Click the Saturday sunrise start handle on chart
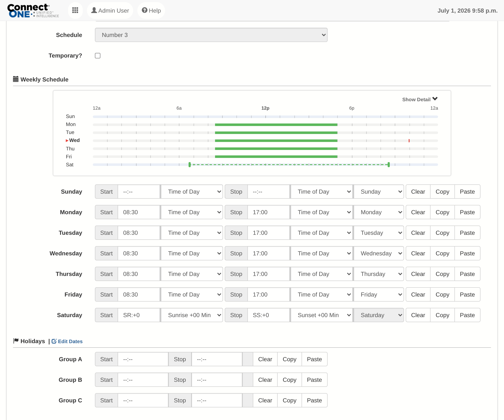This screenshot has width=504, height=420. 190,165
